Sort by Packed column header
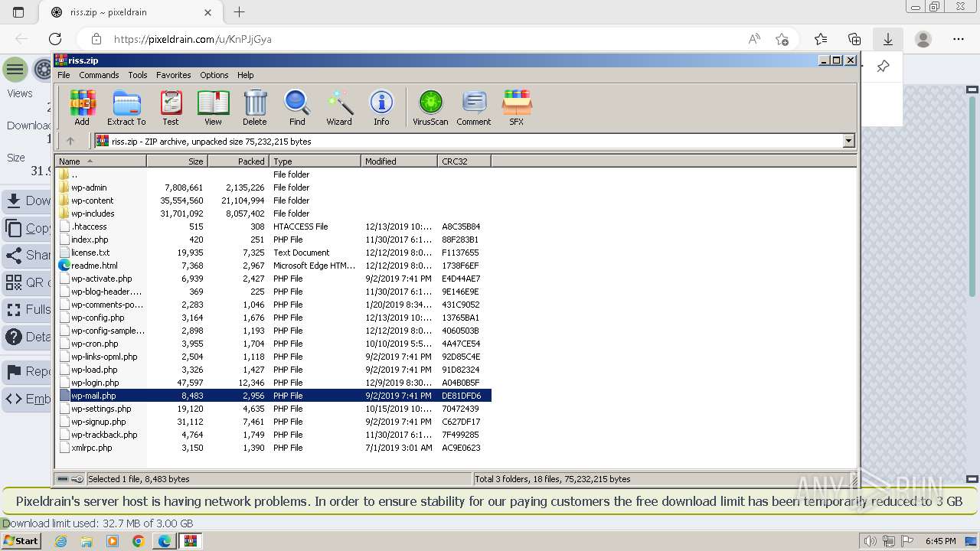The height and width of the screenshot is (551, 980). click(238, 161)
